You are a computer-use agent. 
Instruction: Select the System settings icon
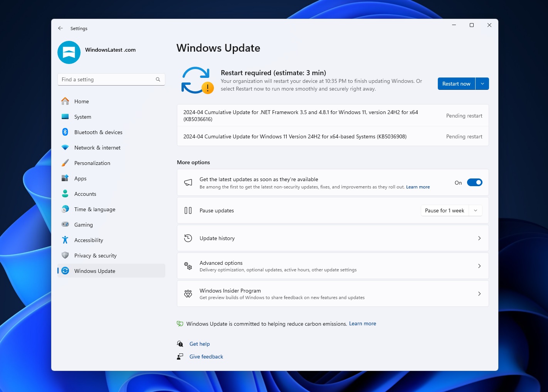tap(65, 116)
